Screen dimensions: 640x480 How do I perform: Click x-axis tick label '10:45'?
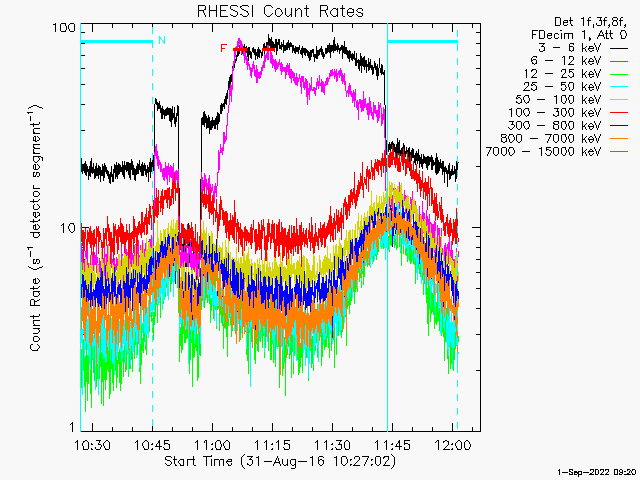pos(153,445)
